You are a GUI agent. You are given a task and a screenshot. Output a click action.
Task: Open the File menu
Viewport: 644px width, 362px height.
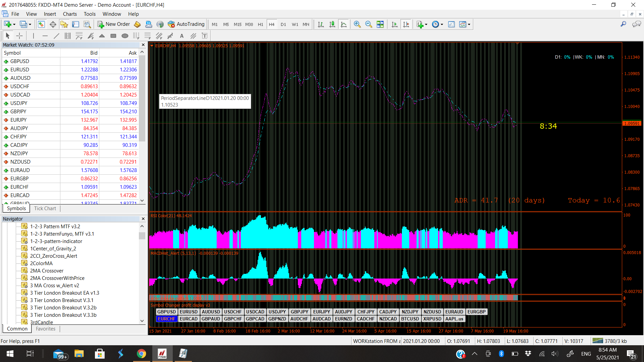coord(15,14)
